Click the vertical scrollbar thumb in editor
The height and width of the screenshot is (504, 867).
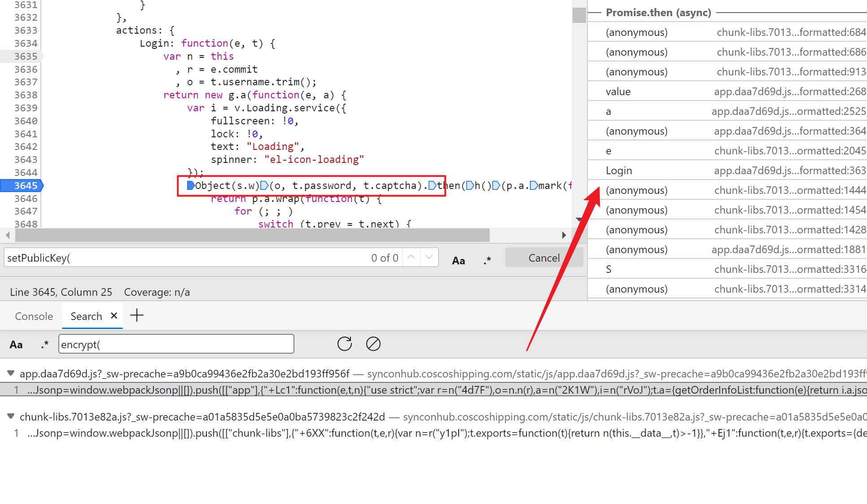579,15
